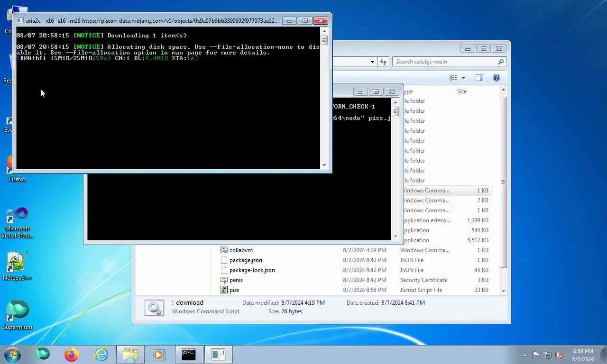Open Supermium from the taskbar
The width and height of the screenshot is (607, 364).
coord(43,354)
